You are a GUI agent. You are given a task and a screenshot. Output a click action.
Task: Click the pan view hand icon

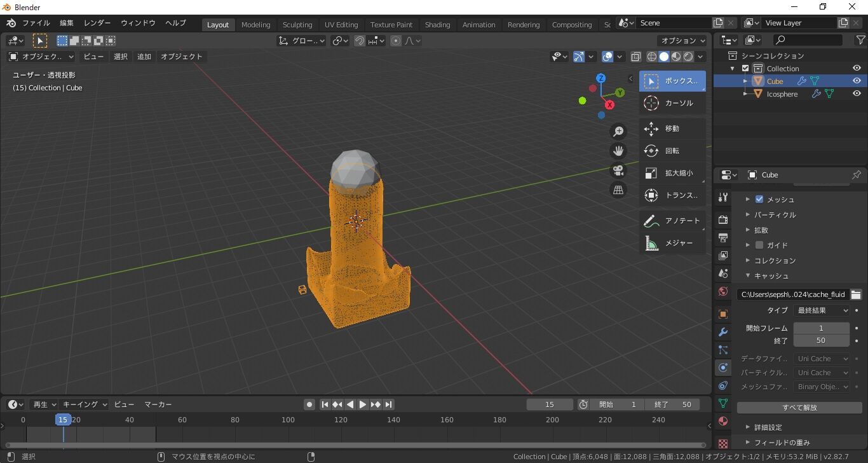[618, 151]
